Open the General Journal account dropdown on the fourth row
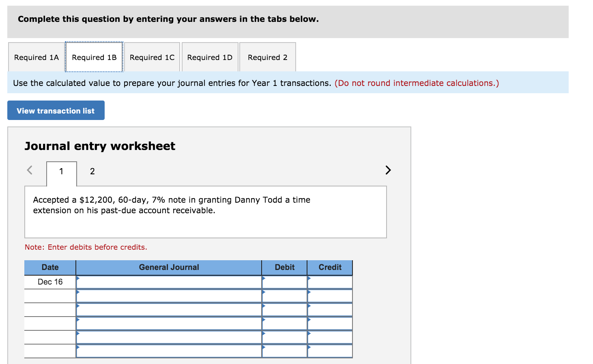593x364 pixels. click(x=169, y=323)
